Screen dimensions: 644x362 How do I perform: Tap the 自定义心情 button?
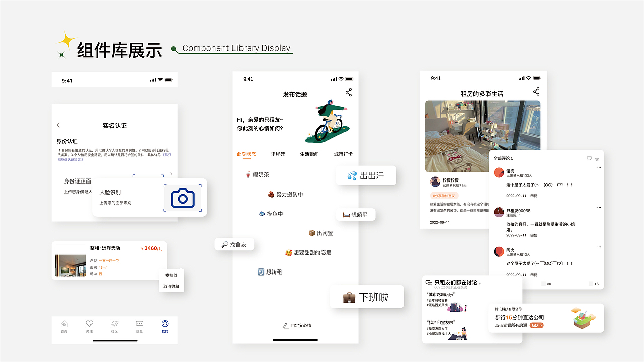(297, 326)
